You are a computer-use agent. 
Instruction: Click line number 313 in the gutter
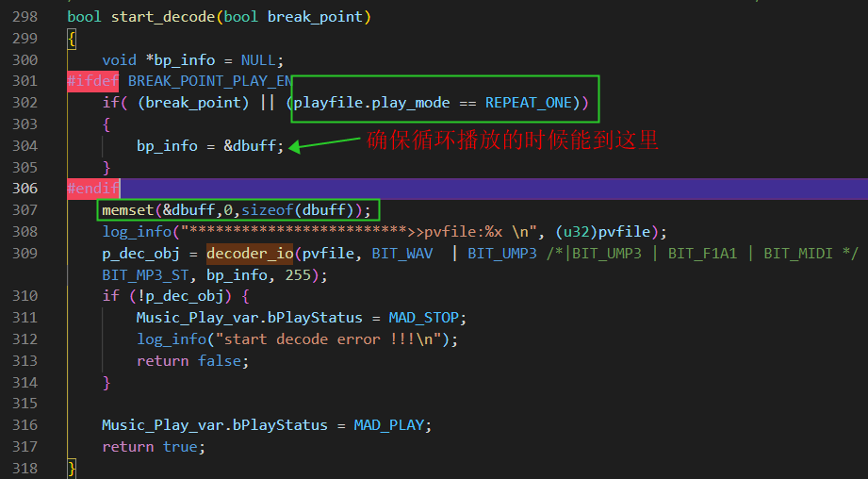[x=25, y=360]
